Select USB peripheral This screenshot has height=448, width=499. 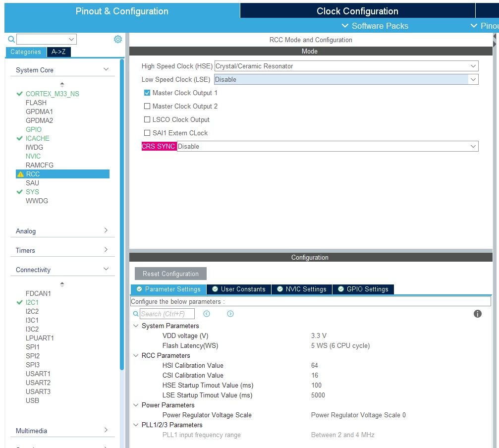pyautogui.click(x=33, y=400)
